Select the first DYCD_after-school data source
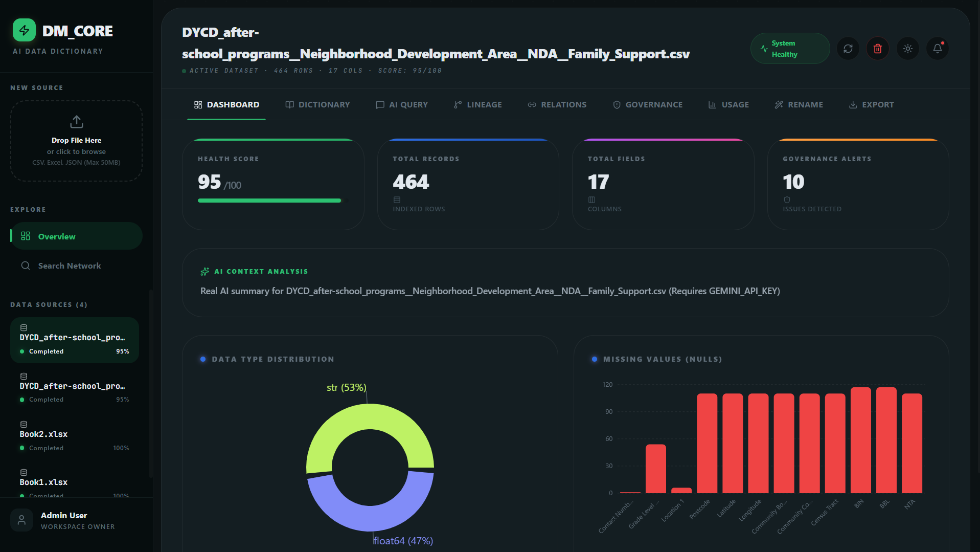The image size is (980, 552). (x=75, y=340)
